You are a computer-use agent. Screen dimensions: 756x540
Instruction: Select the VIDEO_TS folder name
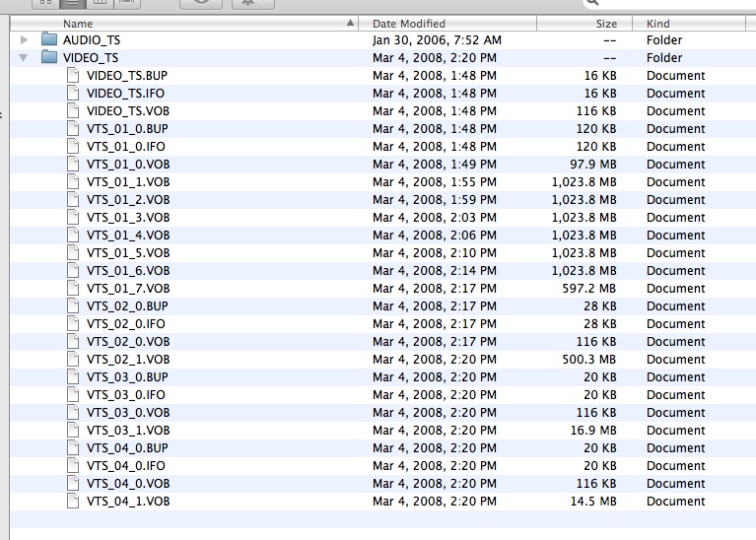click(x=91, y=58)
